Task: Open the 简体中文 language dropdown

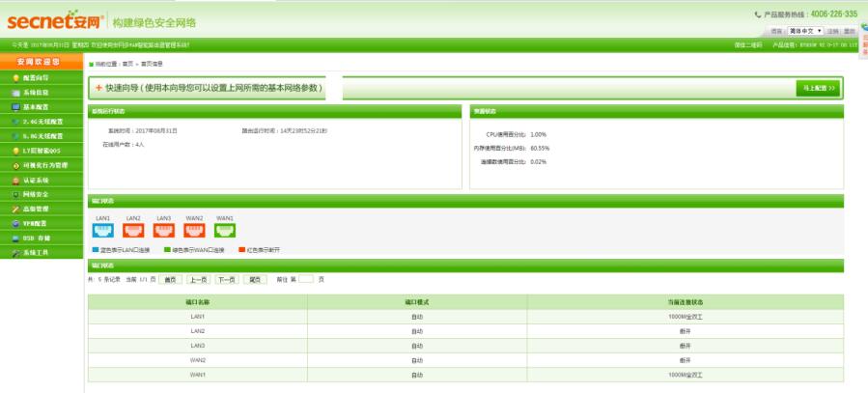Action: [x=805, y=31]
